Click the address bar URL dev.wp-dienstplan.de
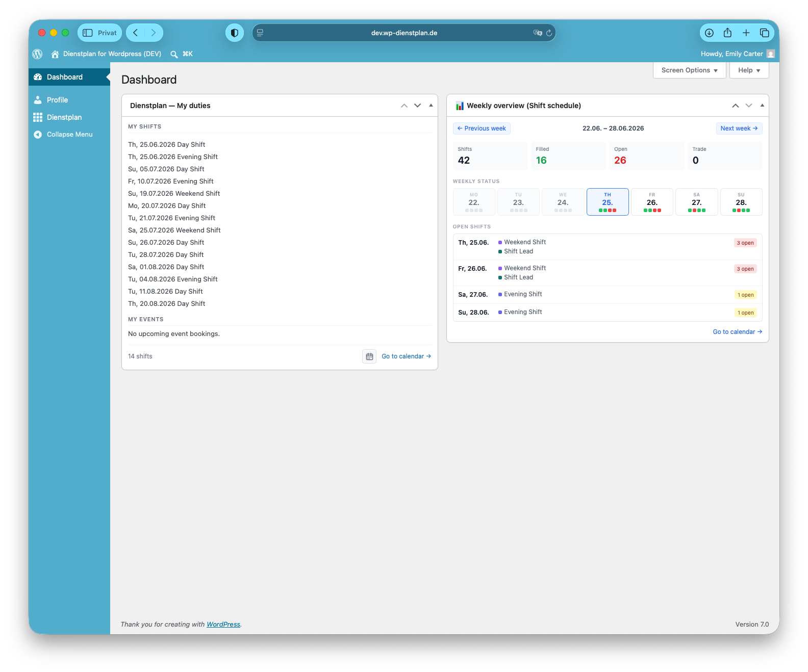 coord(404,33)
